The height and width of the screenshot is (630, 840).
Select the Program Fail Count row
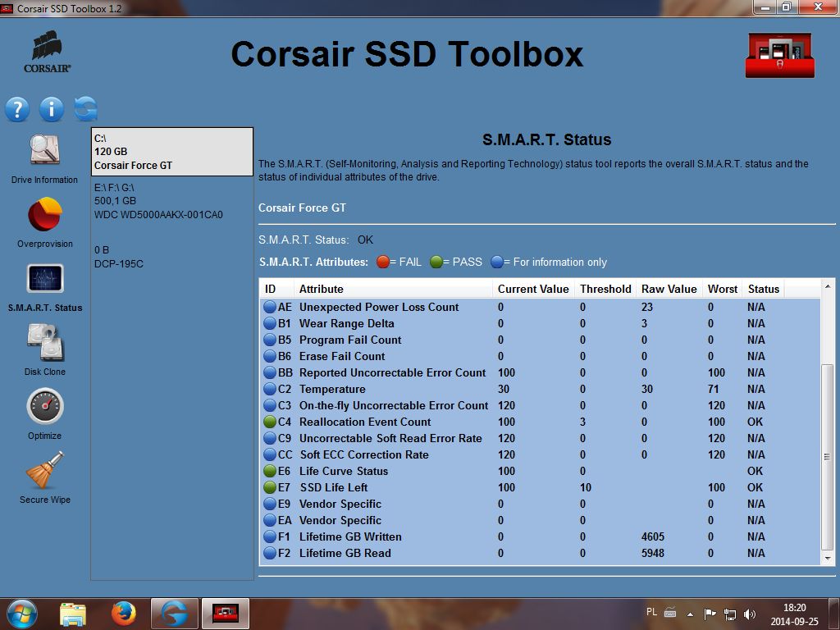coord(540,340)
